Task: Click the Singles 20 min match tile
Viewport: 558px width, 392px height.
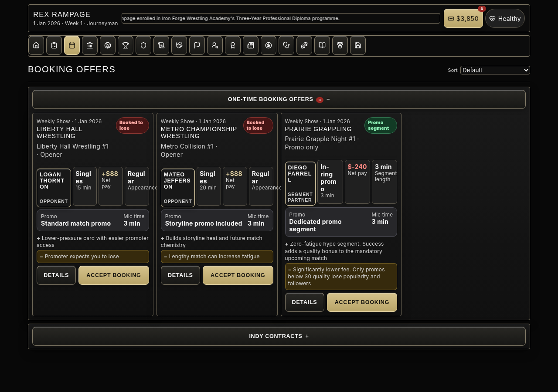Action: tap(209, 186)
